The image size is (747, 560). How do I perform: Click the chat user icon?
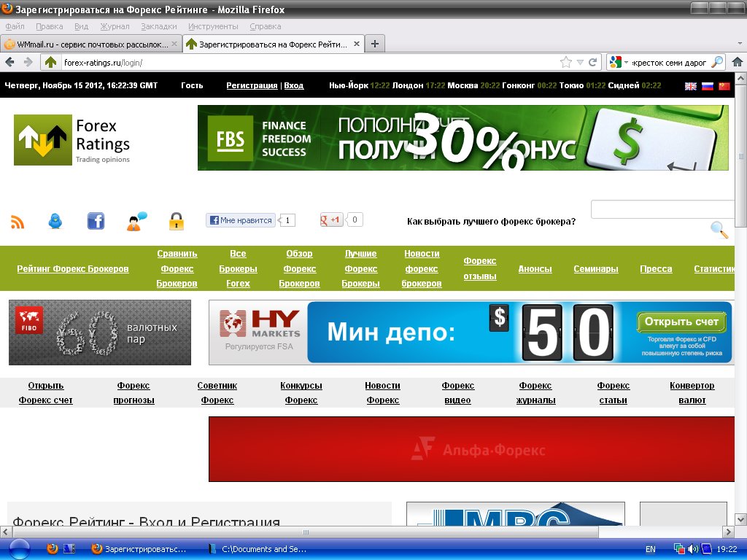pos(136,222)
